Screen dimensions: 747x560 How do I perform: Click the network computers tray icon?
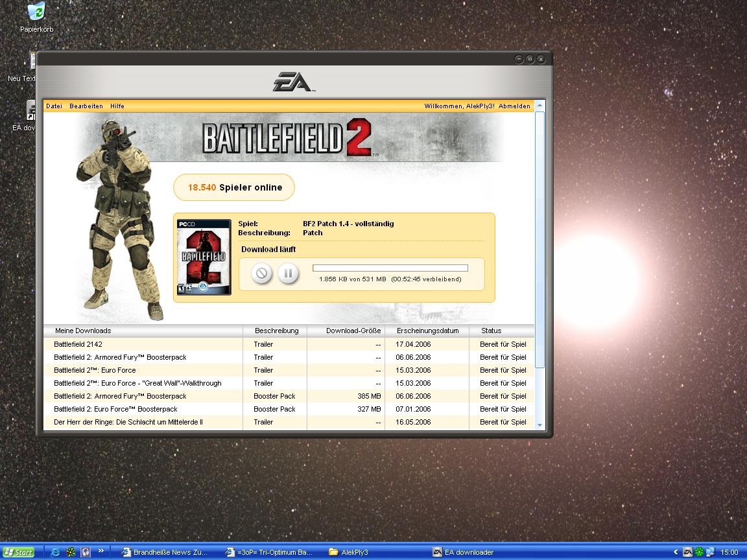point(710,552)
